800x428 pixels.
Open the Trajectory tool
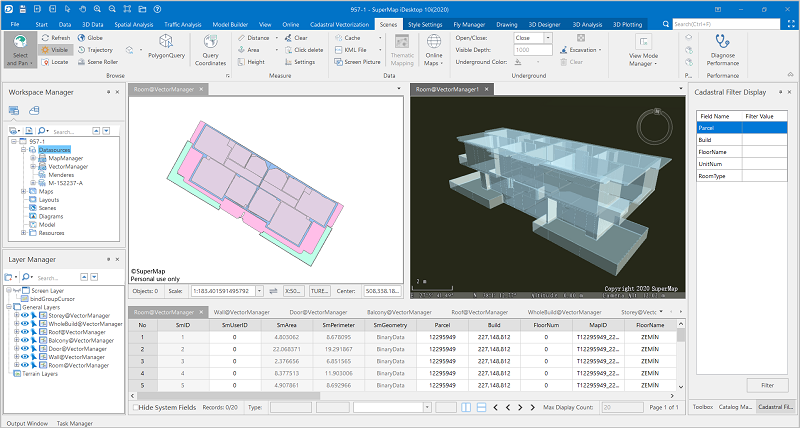click(95, 50)
